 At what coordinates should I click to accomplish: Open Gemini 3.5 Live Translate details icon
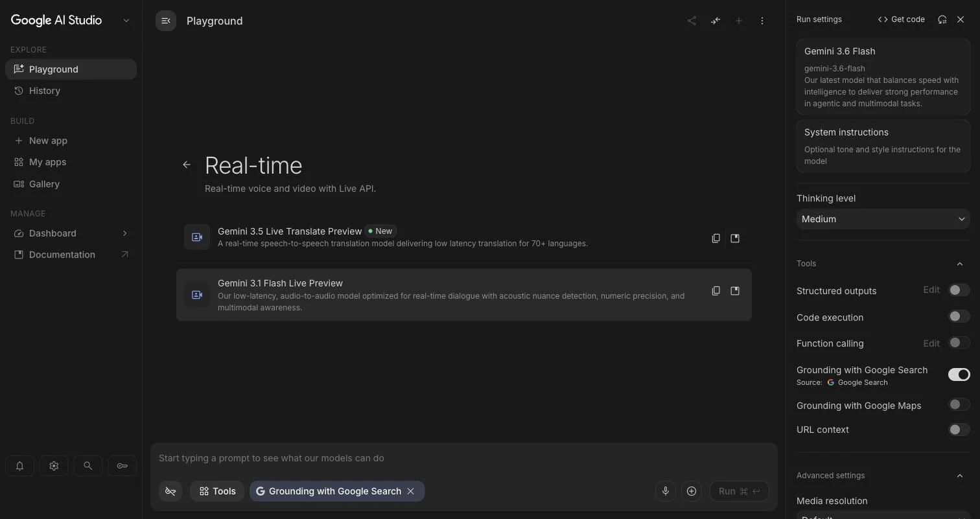tap(735, 238)
